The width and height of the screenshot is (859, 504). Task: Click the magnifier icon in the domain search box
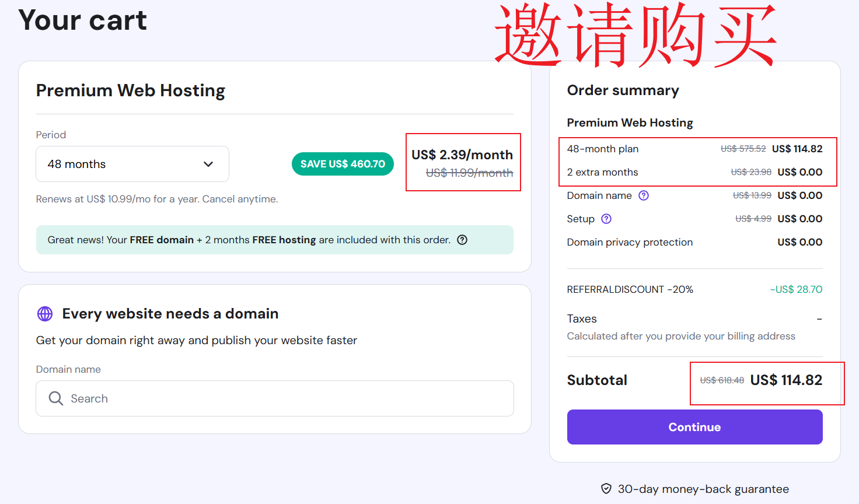point(56,398)
